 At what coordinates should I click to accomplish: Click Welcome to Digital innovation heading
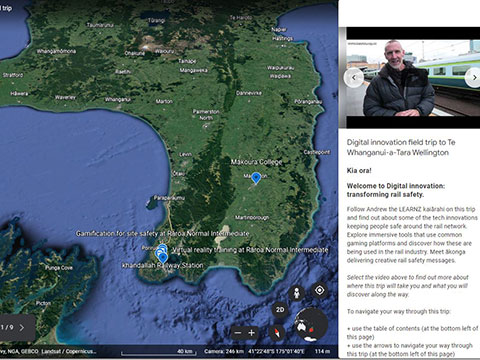click(396, 190)
